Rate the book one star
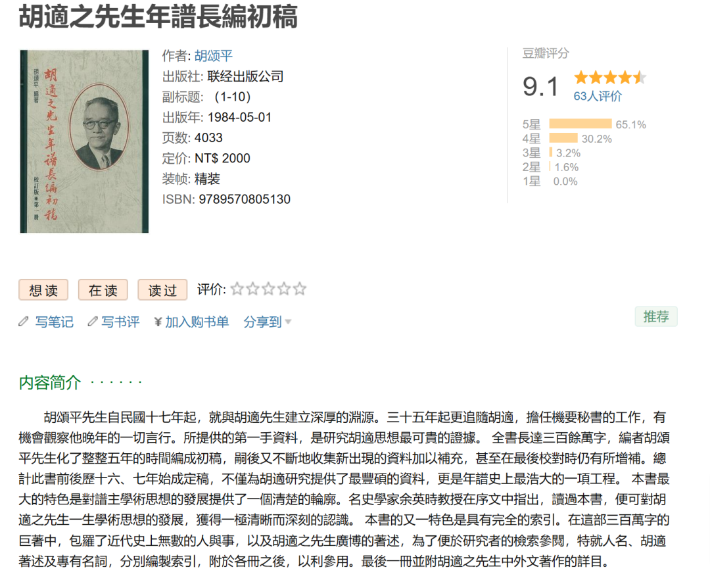 (237, 289)
